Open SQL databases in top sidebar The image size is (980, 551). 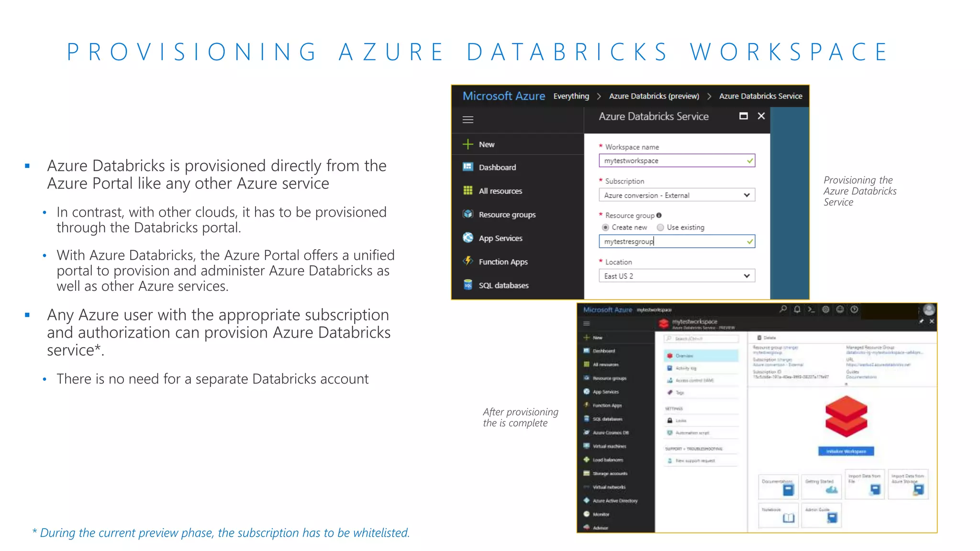coord(503,286)
